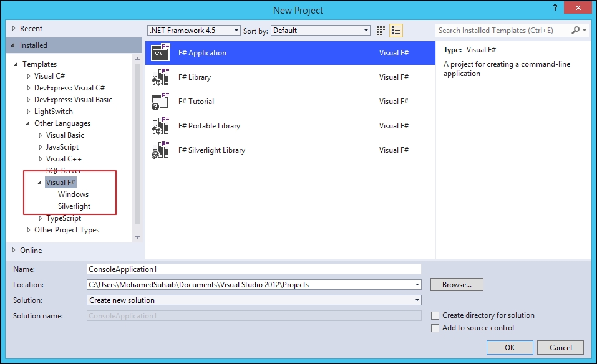Switch to small icons grid view
This screenshot has height=364, width=597.
[381, 31]
